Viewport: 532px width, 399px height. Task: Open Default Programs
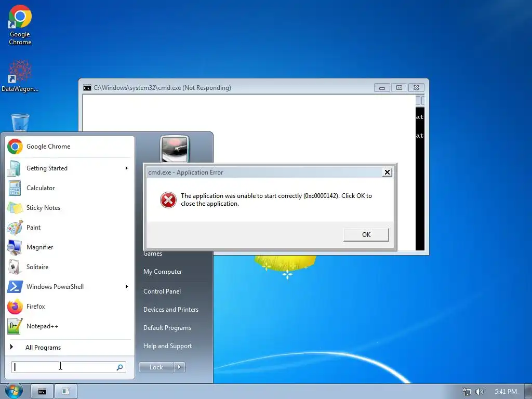[167, 328]
